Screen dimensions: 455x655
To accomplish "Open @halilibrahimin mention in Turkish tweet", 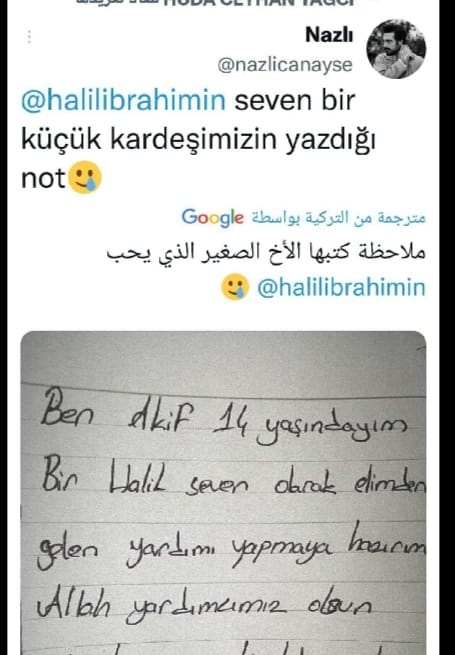I will [124, 101].
